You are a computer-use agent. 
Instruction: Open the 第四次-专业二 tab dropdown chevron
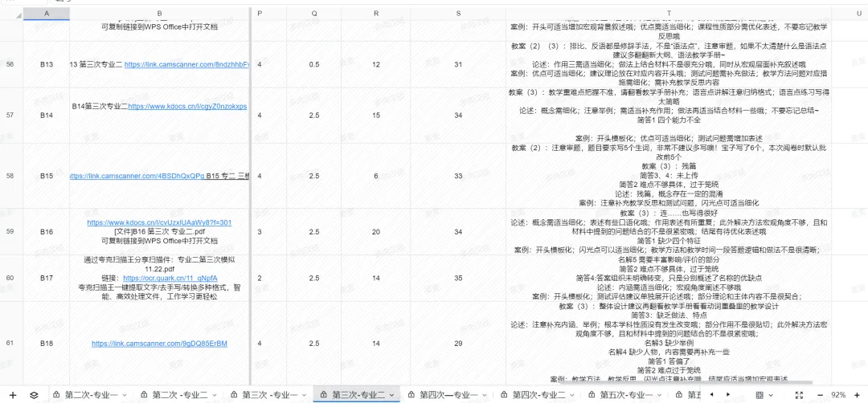tap(572, 395)
